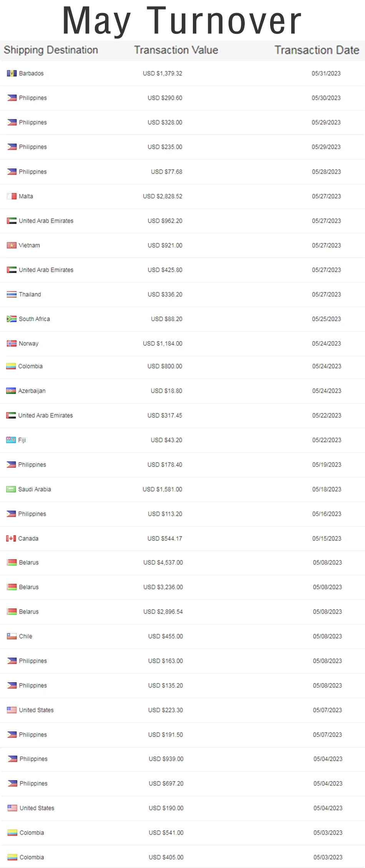Click the Transaction Date column header

point(317,50)
